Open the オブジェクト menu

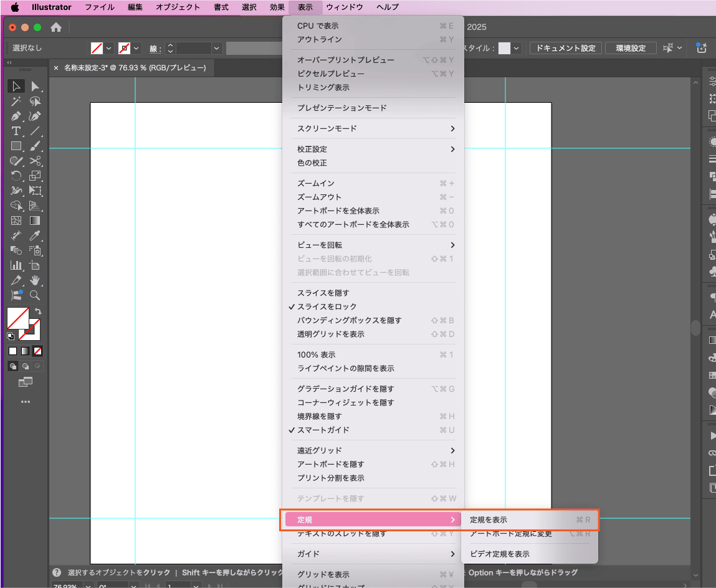pos(178,7)
